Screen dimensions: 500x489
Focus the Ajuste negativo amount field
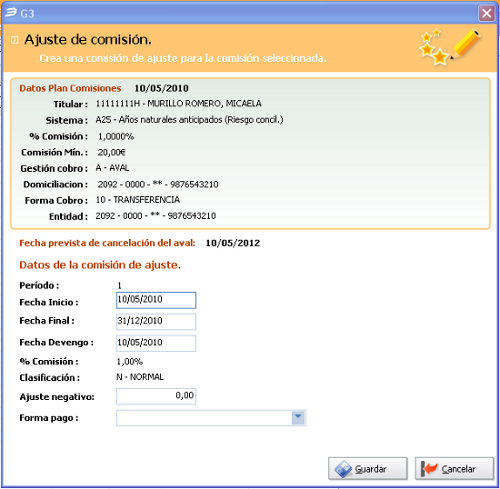[x=156, y=396]
